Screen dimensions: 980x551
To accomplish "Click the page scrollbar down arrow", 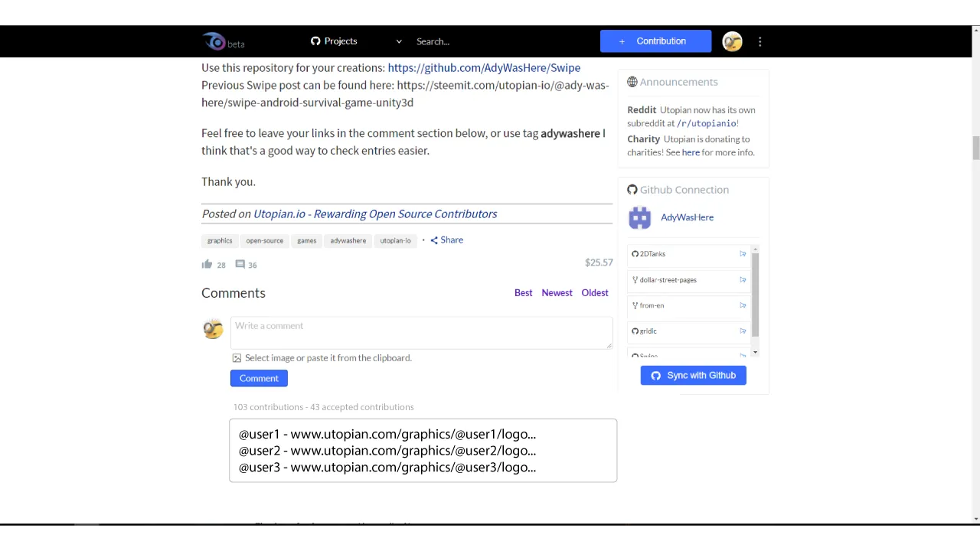I will (975, 519).
